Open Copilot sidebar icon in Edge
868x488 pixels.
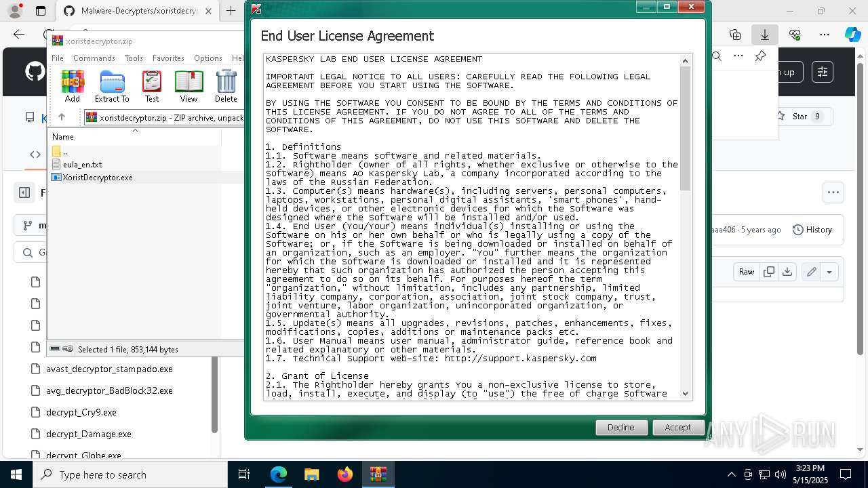click(853, 35)
